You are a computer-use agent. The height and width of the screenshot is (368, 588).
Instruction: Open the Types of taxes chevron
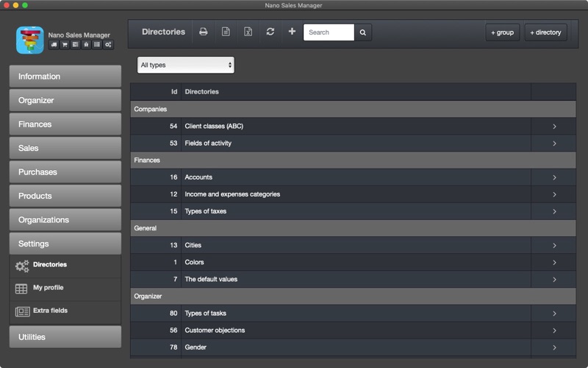pos(554,211)
